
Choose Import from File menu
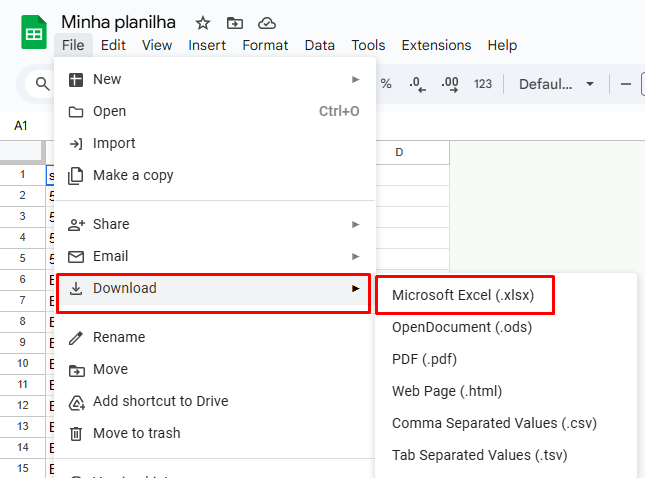pyautogui.click(x=215, y=143)
